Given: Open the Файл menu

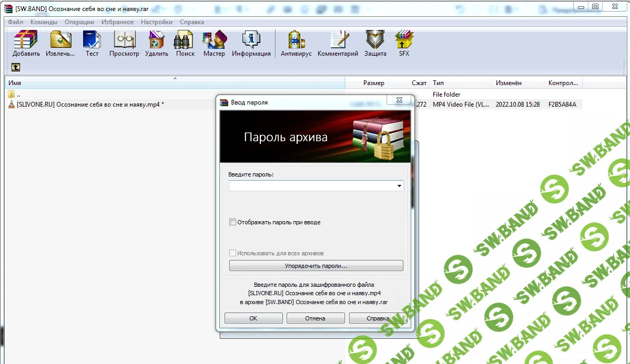Looking at the screenshot, I should tap(15, 22).
